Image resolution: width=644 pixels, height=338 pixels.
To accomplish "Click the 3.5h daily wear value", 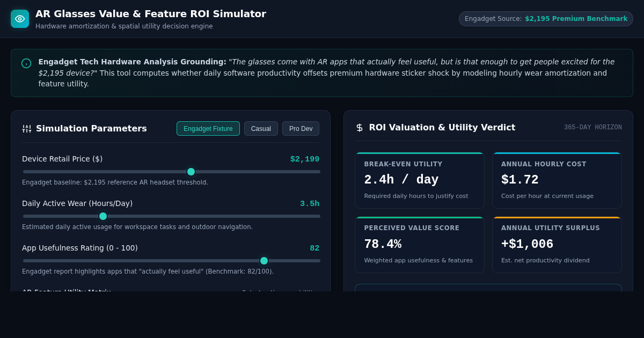I will tap(310, 203).
